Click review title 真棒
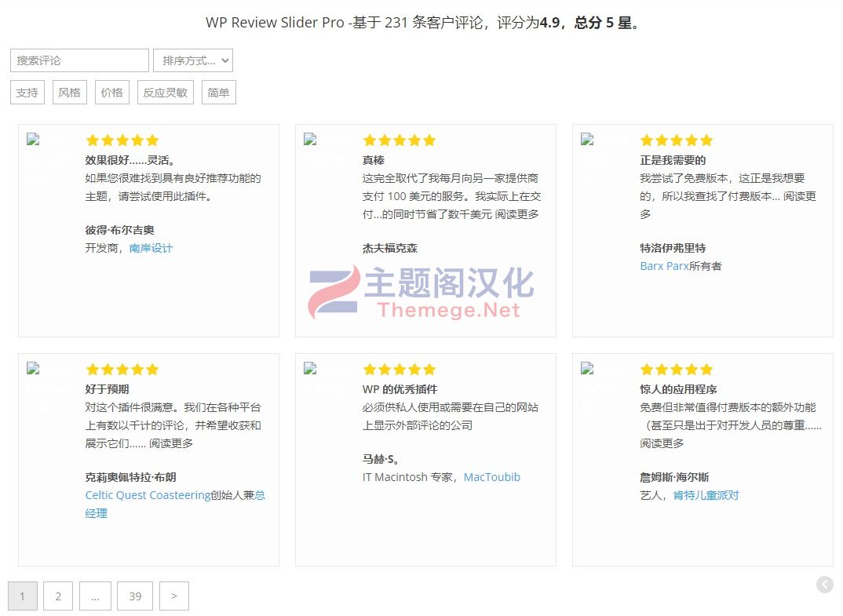 [x=374, y=159]
